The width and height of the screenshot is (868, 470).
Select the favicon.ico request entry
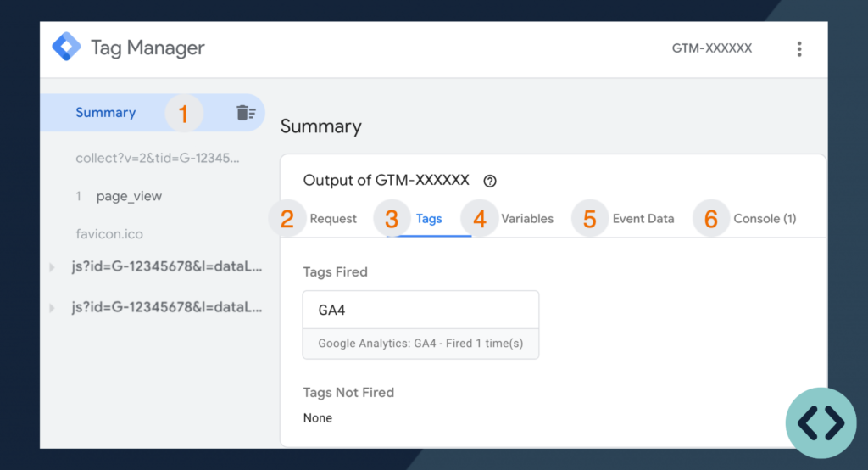[109, 234]
